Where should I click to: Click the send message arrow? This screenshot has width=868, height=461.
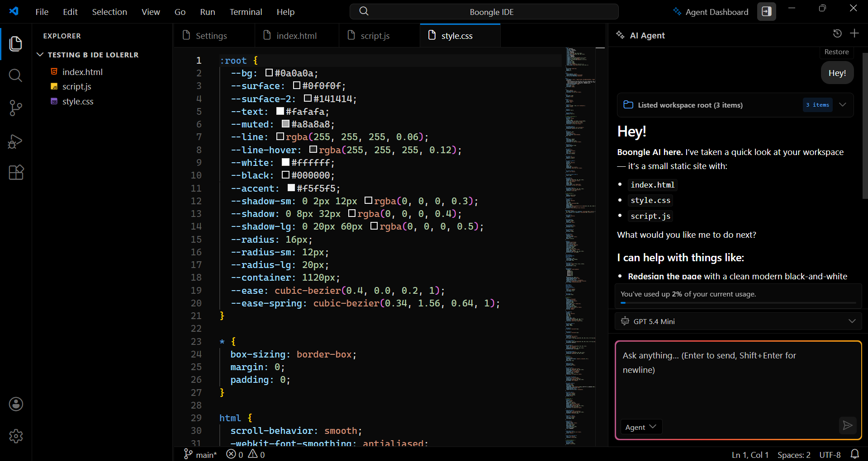pos(848,425)
